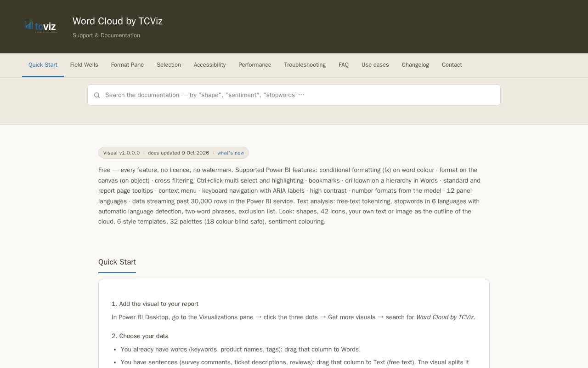Viewport: 588px width, 368px height.
Task: Click the "Support & Documentation" subtitle
Action: click(x=106, y=35)
